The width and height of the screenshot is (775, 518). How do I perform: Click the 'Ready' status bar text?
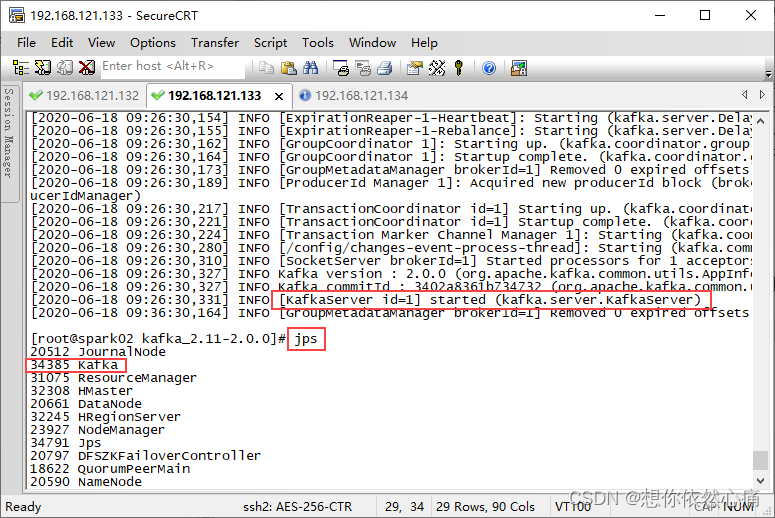(23, 507)
